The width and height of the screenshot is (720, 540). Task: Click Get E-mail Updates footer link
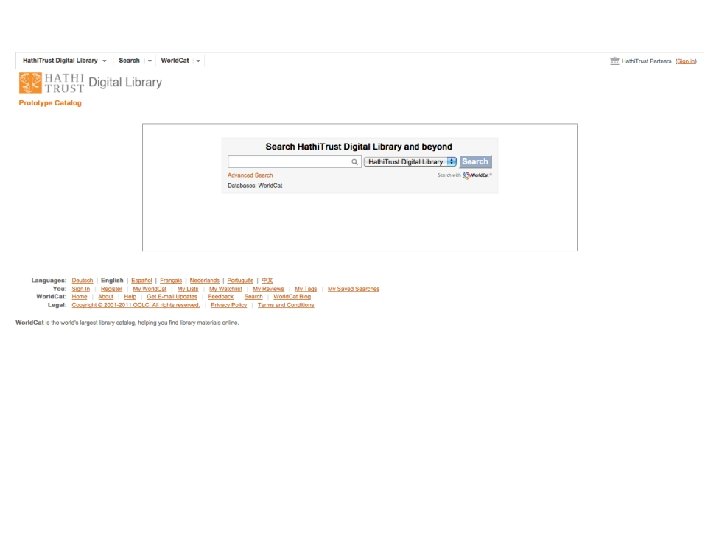[x=172, y=297]
